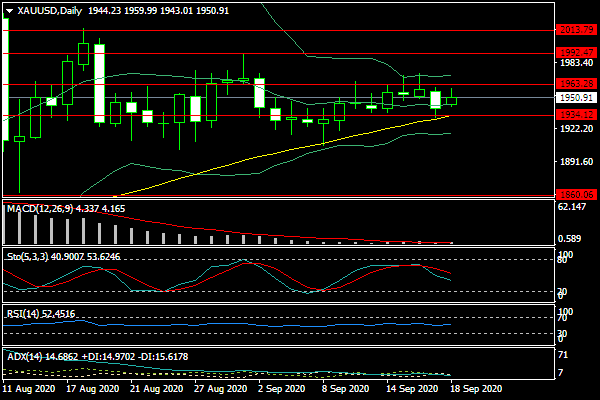
Task: Click the 1860.06 red price label
Action: pos(576,193)
